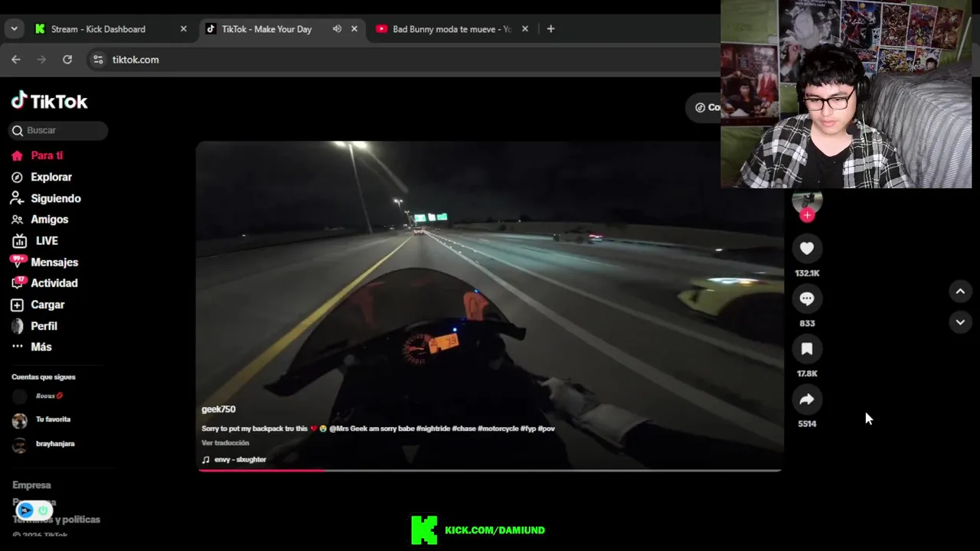Click the #motorcycle hashtag
The width and height of the screenshot is (980, 551).
coord(498,429)
